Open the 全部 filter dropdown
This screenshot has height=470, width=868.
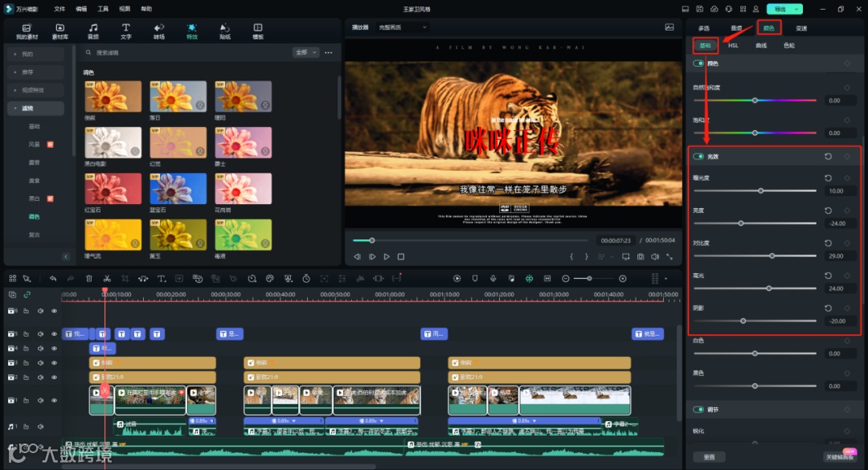click(305, 52)
